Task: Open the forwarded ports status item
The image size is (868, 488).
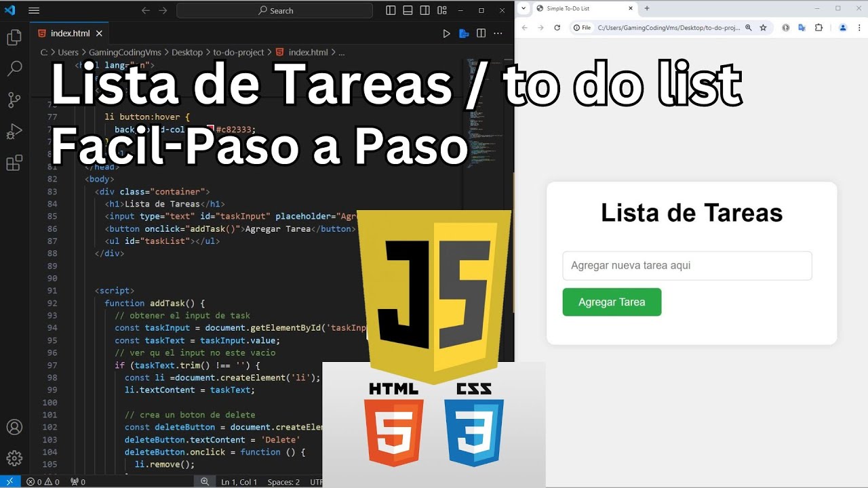Action: tap(78, 482)
